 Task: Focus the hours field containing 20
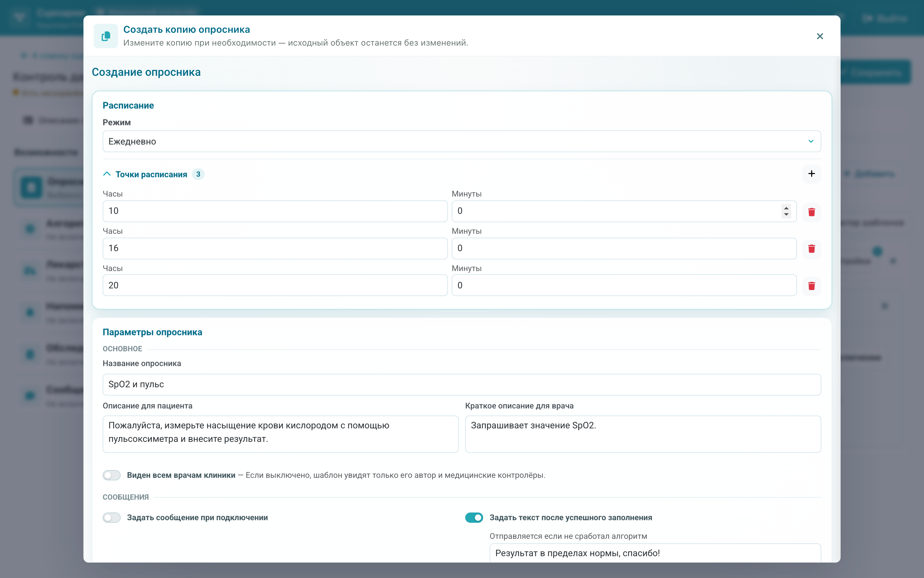(275, 285)
